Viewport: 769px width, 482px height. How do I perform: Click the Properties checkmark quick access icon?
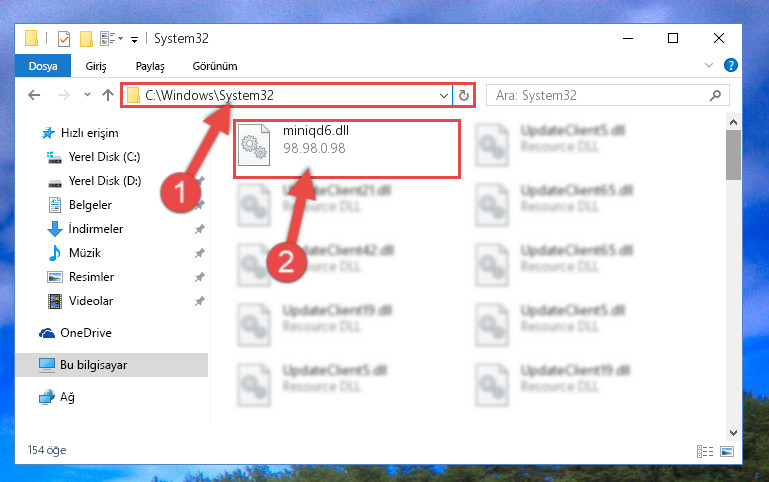point(64,39)
